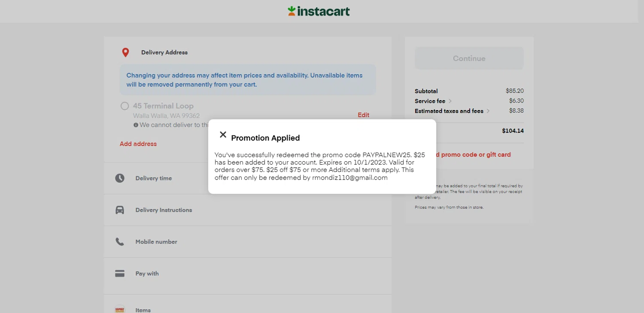Click the $8.38 taxes and fees amount

click(x=516, y=111)
